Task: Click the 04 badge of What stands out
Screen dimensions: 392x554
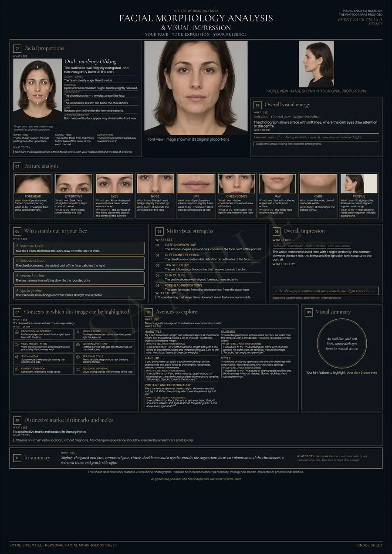Action: click(17, 231)
